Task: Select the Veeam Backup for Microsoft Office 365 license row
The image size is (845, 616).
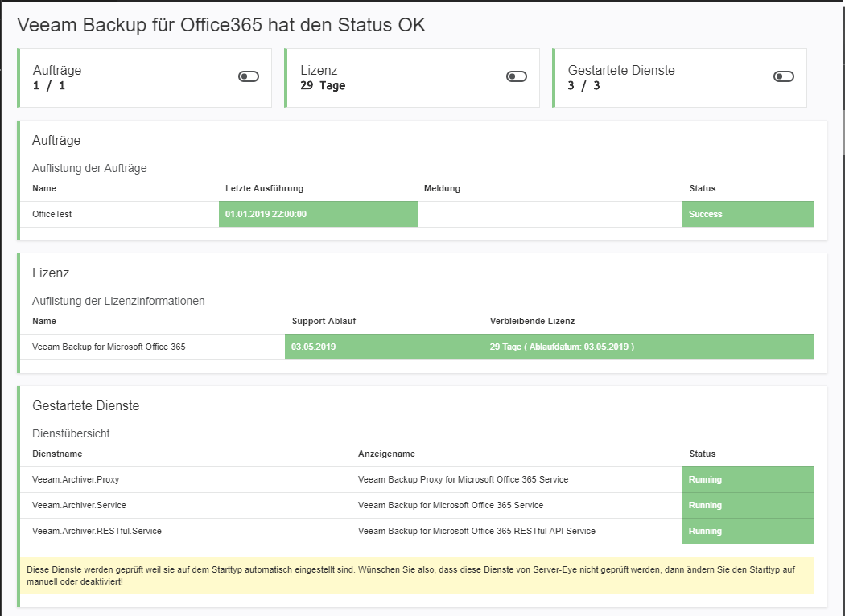Action: pos(109,347)
